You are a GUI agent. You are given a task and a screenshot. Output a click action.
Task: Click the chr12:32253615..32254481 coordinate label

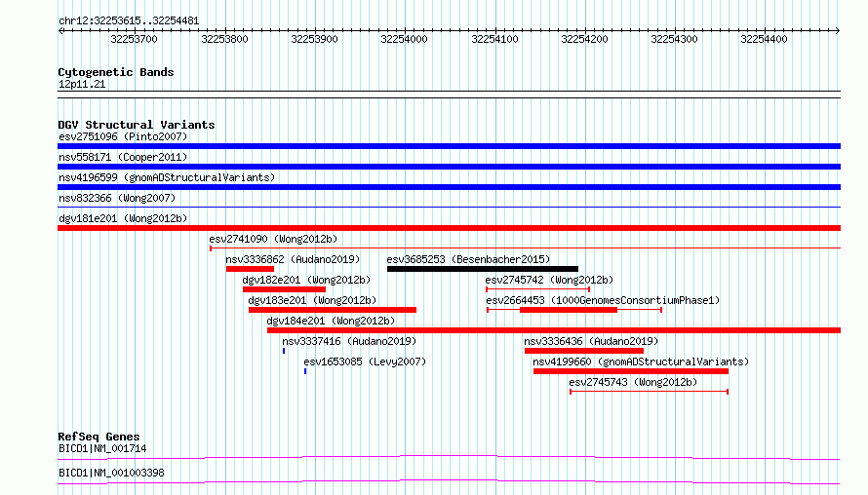[x=129, y=21]
